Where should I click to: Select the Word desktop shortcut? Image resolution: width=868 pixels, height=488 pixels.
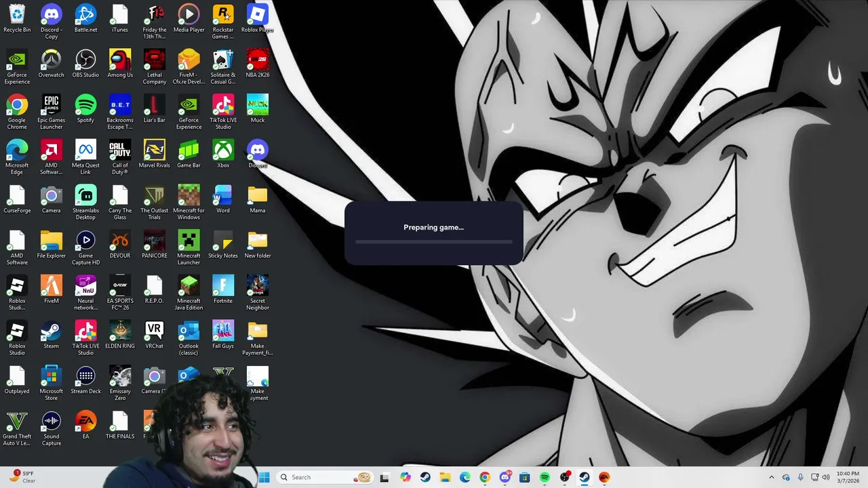coord(223,200)
